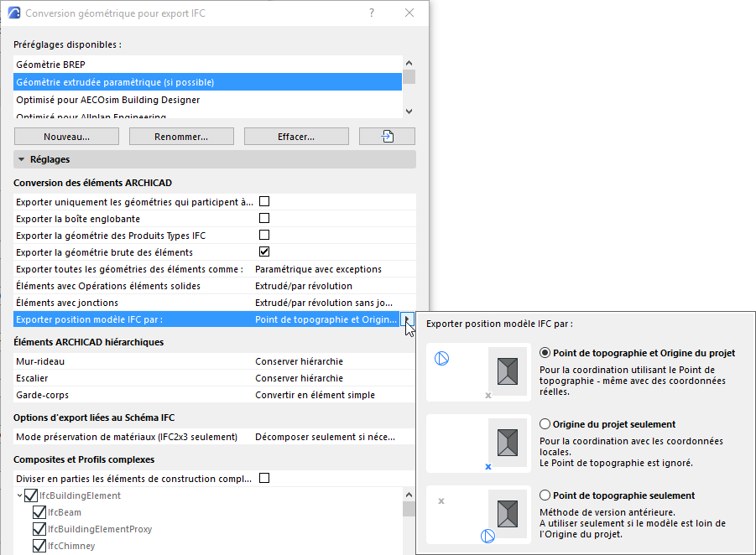Enable 'Exporter la boîte englobante' checkbox
Viewport: 756px width, 555px height.
pyautogui.click(x=264, y=218)
